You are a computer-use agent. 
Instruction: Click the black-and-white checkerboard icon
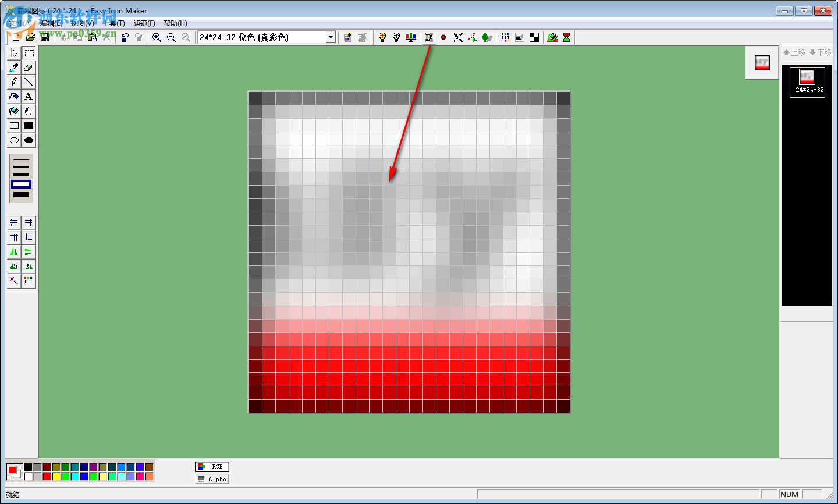[x=534, y=37]
